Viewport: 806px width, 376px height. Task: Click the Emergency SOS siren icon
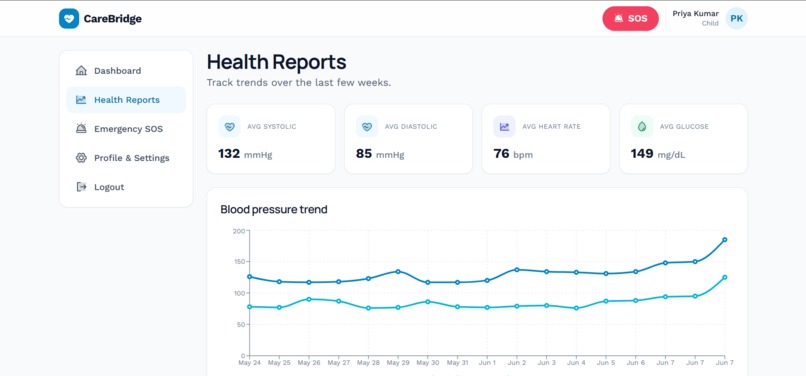point(81,129)
